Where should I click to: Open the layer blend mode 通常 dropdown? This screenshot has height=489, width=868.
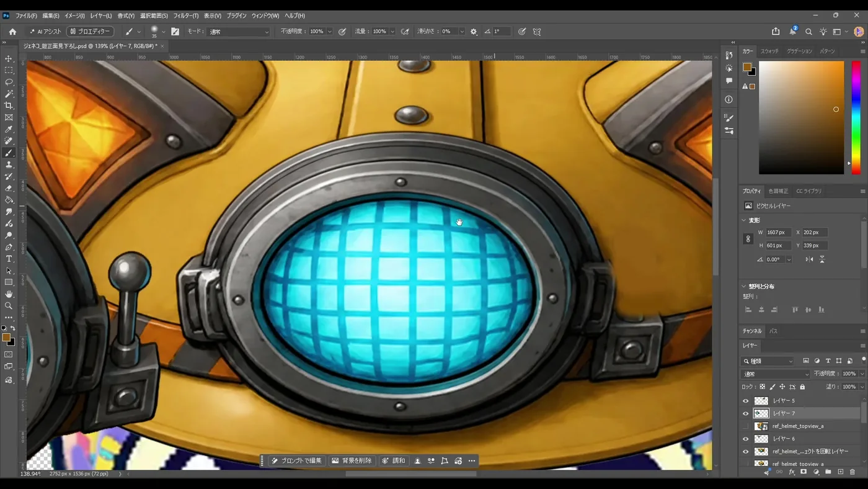(776, 374)
